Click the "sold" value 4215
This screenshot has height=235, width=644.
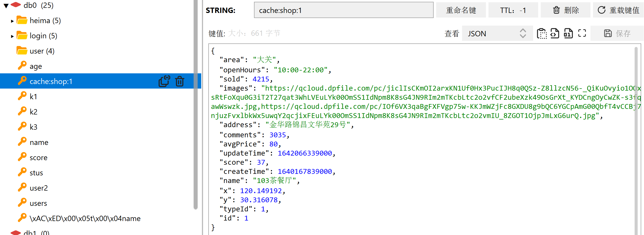point(261,79)
